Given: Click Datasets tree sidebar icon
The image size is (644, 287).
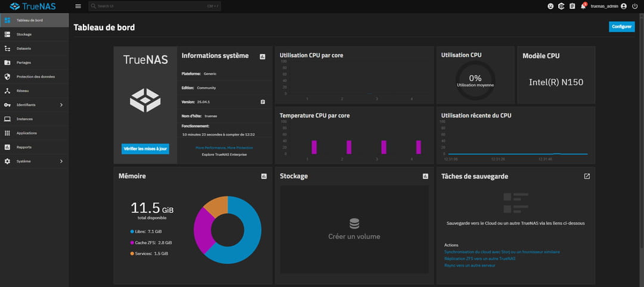Looking at the screenshot, I should tap(7, 48).
